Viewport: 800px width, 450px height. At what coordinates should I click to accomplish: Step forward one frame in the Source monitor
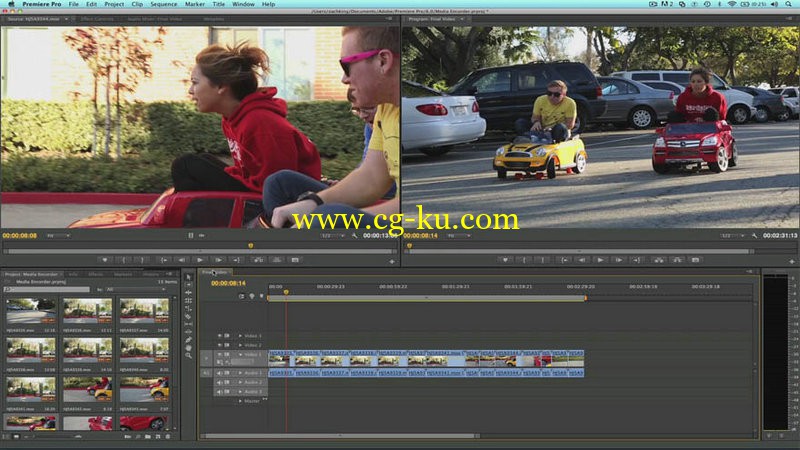(x=218, y=260)
